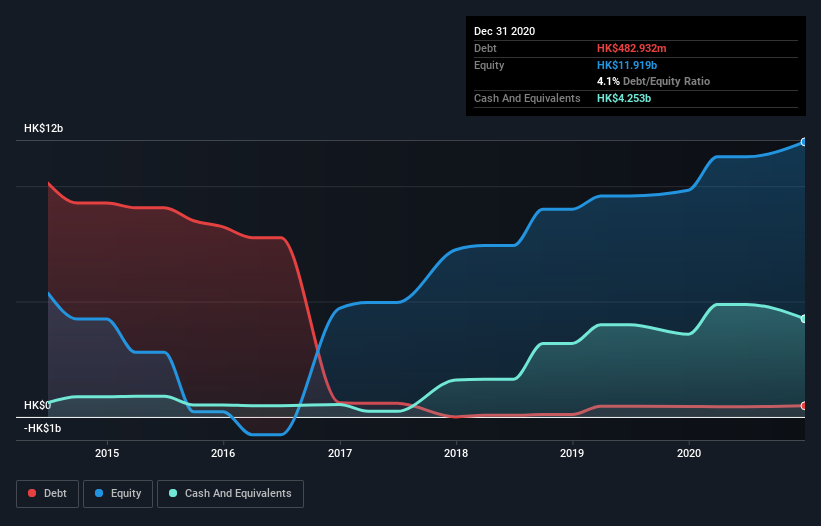The image size is (821, 526).
Task: Click the 4.1% Debt/Equity Ratio text
Action: click(x=653, y=81)
